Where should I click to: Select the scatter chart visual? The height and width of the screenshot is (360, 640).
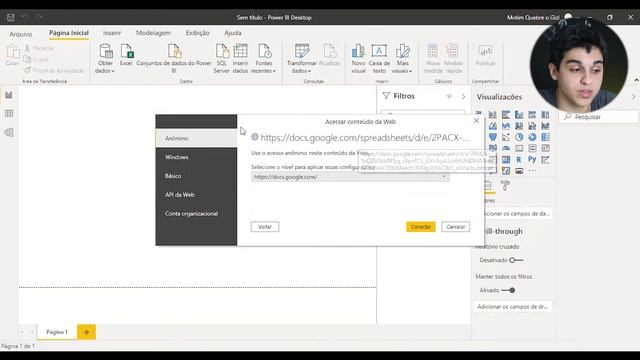tap(506, 137)
